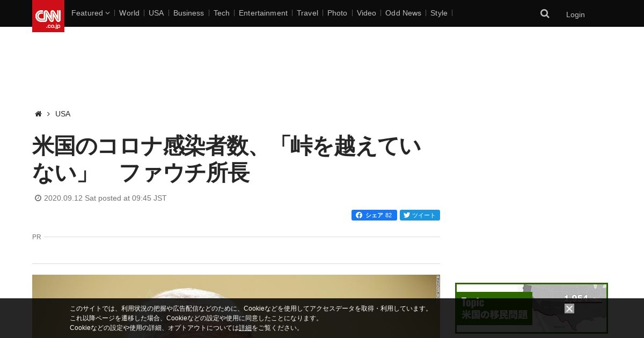Open the Travel section

tap(308, 13)
